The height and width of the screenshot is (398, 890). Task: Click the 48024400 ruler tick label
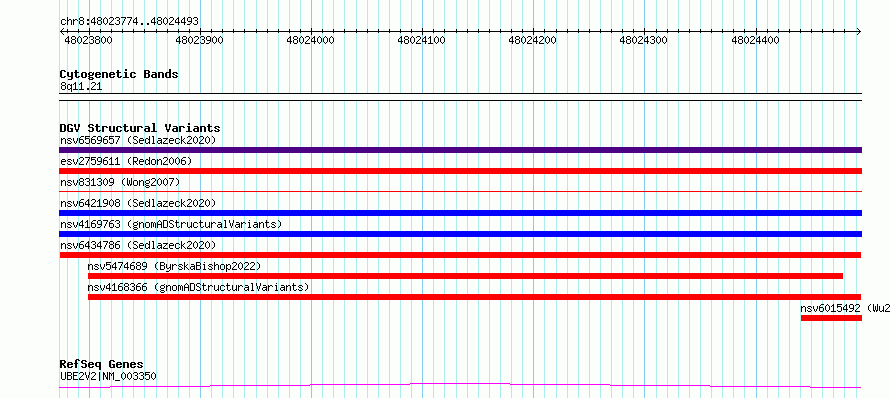(x=755, y=41)
